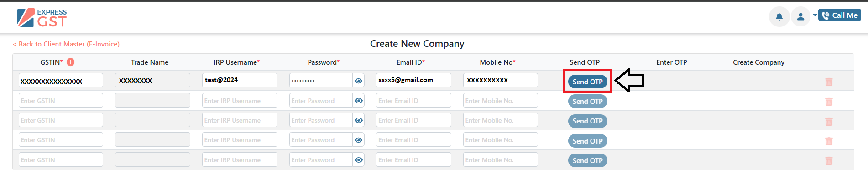Toggle password visibility in second row
Viewport: 868px width, 185px height.
tap(359, 101)
